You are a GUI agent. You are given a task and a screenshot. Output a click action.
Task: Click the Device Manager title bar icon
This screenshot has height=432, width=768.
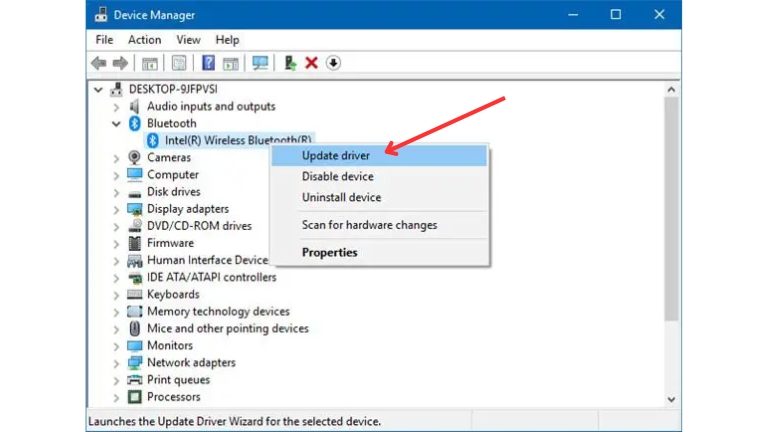[101, 15]
